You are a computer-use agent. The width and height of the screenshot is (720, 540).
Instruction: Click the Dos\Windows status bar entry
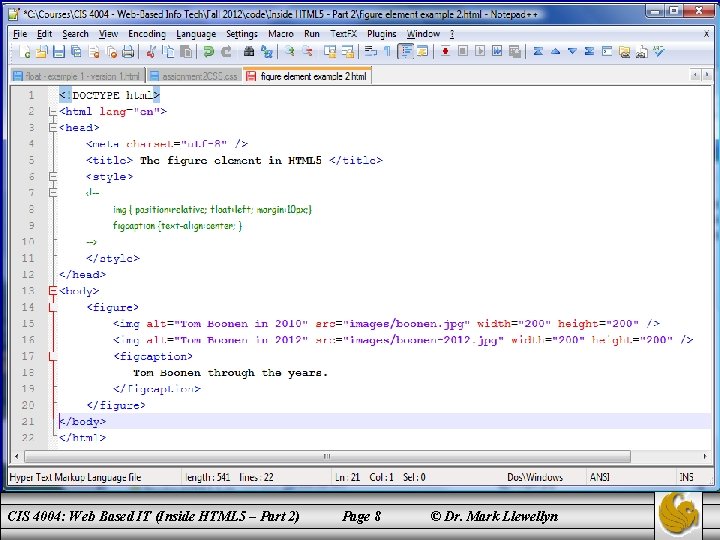(x=534, y=477)
